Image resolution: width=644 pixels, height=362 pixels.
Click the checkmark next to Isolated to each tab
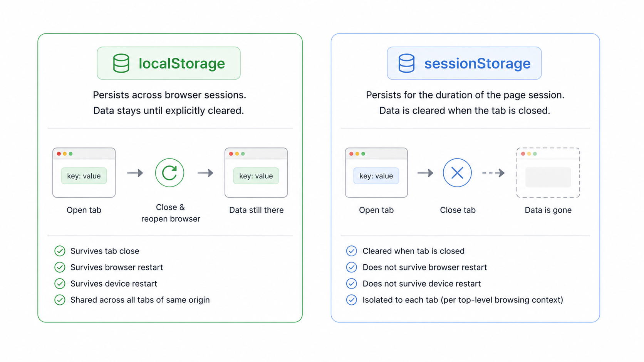click(x=351, y=300)
